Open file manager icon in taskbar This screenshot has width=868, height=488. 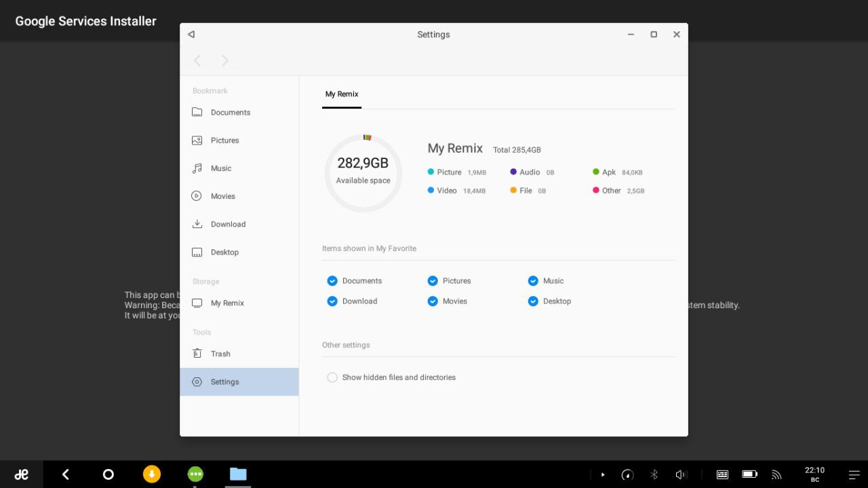(x=238, y=474)
